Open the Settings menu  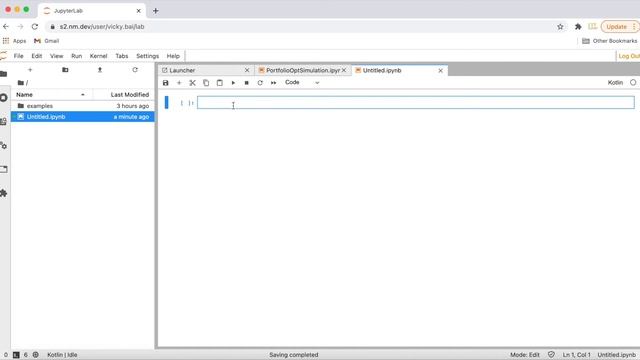coord(147,56)
